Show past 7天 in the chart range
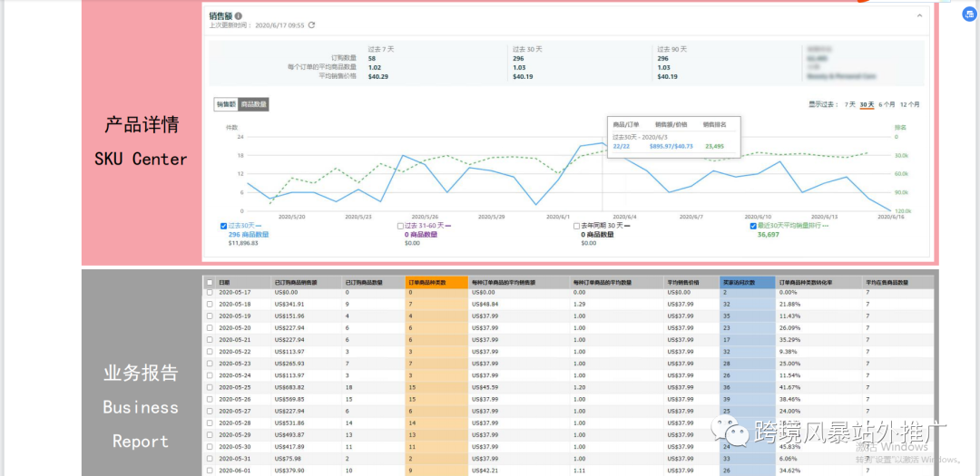 coord(850,104)
